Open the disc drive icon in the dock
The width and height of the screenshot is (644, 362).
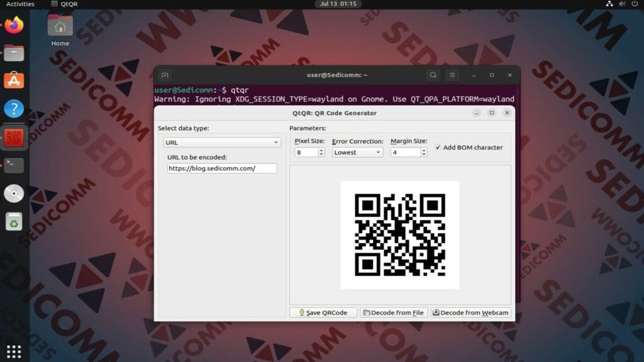[14, 194]
